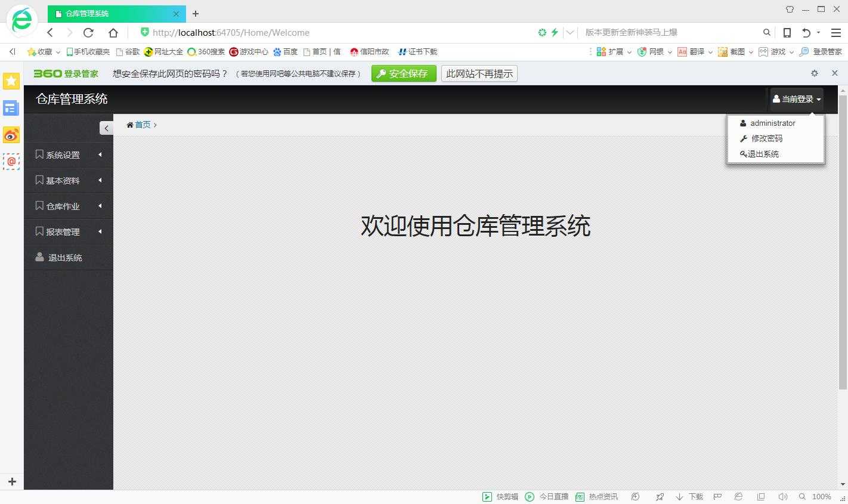Open the 证书下载 bookmark

point(417,52)
